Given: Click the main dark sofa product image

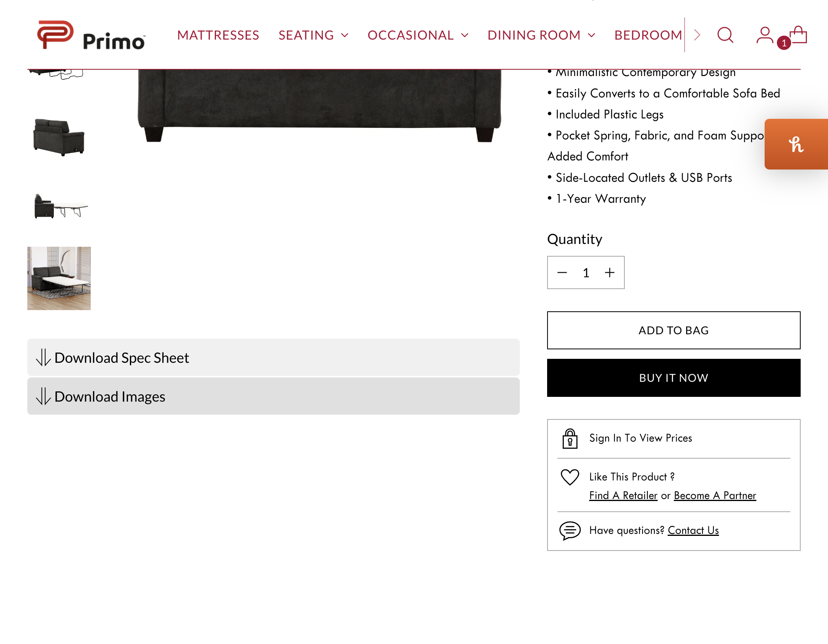Looking at the screenshot, I should click(x=319, y=106).
